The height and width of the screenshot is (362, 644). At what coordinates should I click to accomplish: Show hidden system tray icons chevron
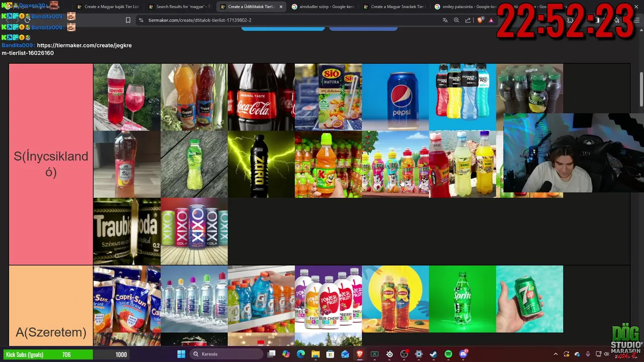[555, 354]
